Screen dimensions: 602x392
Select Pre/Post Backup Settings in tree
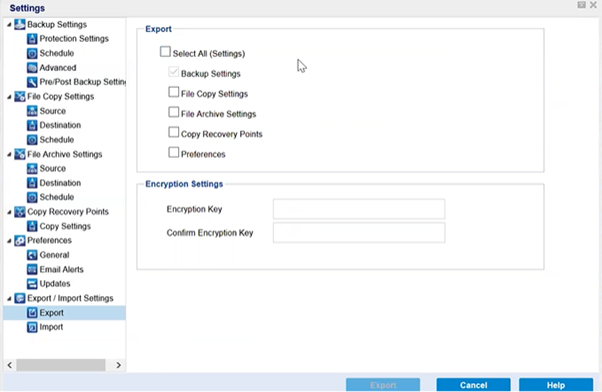coord(83,82)
